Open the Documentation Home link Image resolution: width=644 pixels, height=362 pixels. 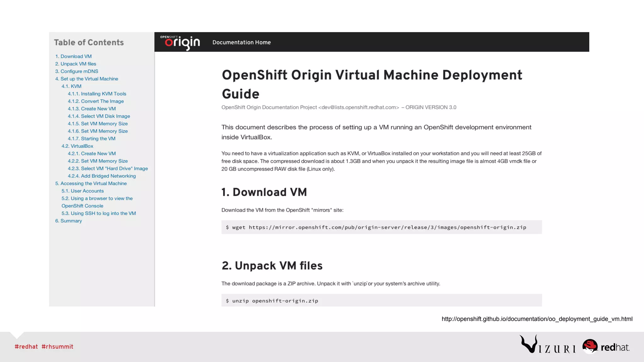pyautogui.click(x=241, y=42)
